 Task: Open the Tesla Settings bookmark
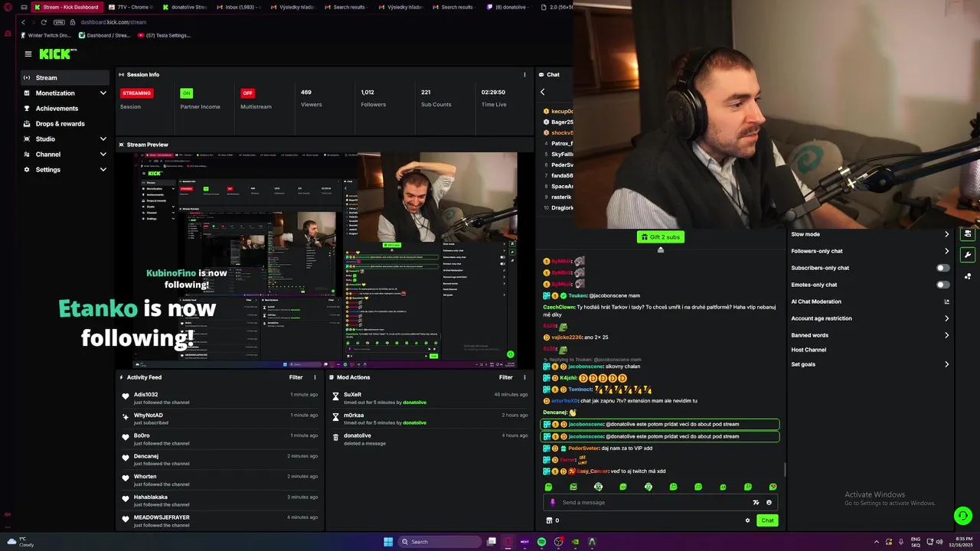point(163,35)
